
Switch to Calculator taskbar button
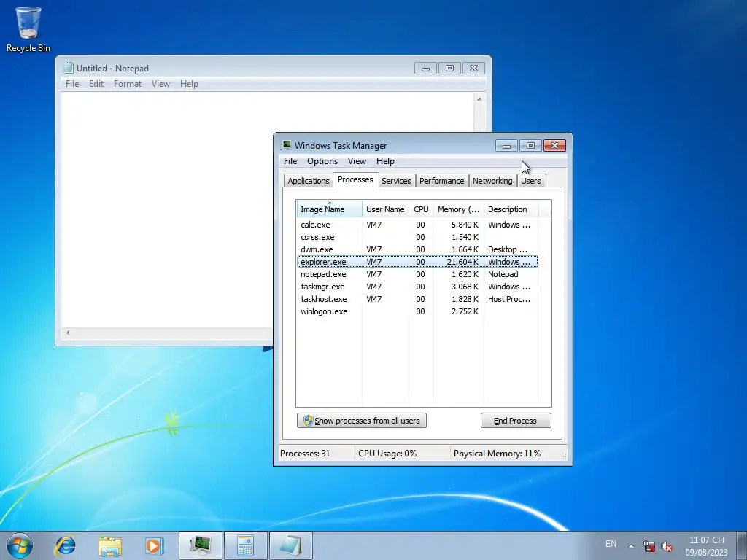(x=245, y=545)
